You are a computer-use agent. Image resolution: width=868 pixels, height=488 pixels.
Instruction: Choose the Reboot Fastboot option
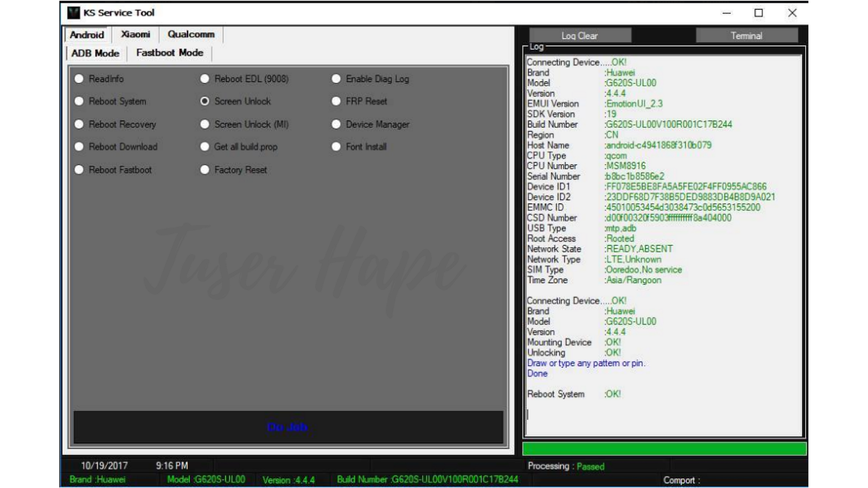79,170
